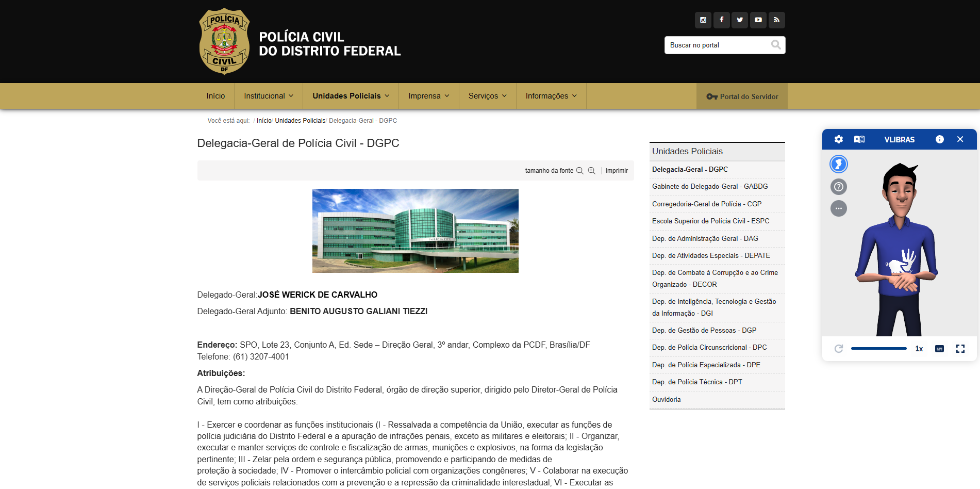This screenshot has width=980, height=489.
Task: Open the RSS feed icon
Action: pos(777,20)
